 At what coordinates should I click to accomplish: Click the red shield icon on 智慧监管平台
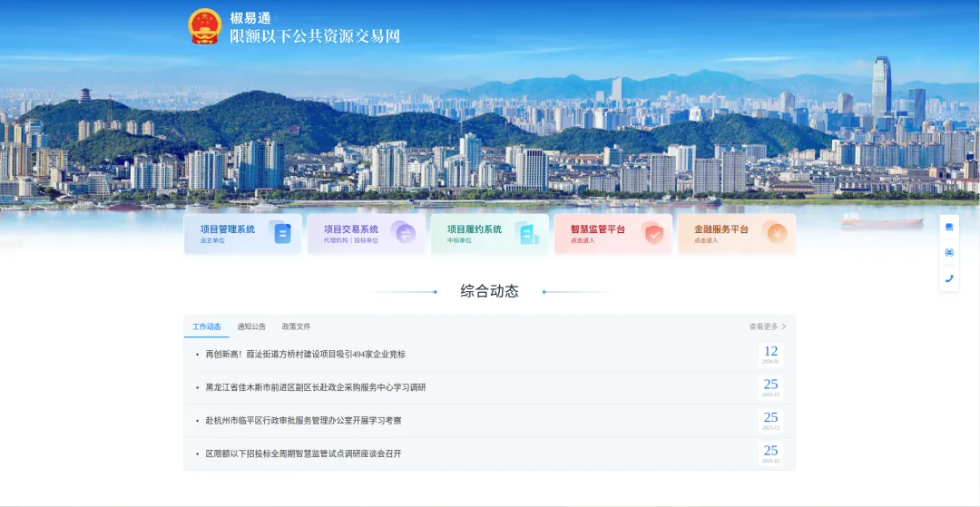point(652,233)
